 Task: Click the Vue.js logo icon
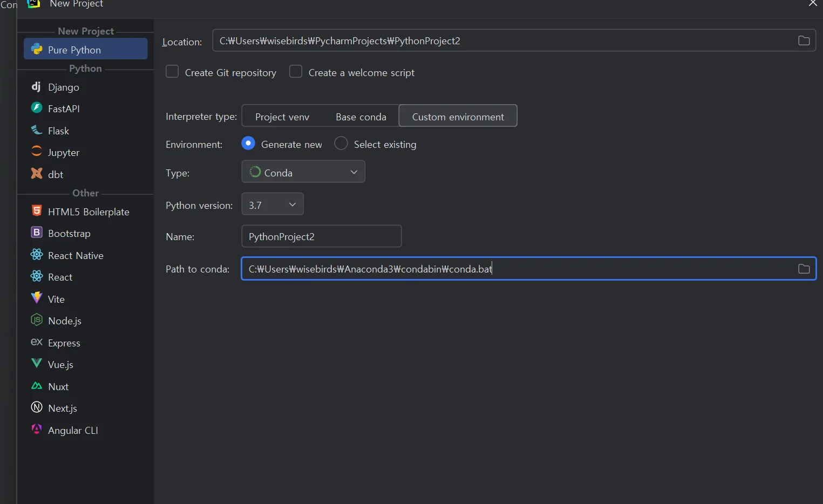36,364
